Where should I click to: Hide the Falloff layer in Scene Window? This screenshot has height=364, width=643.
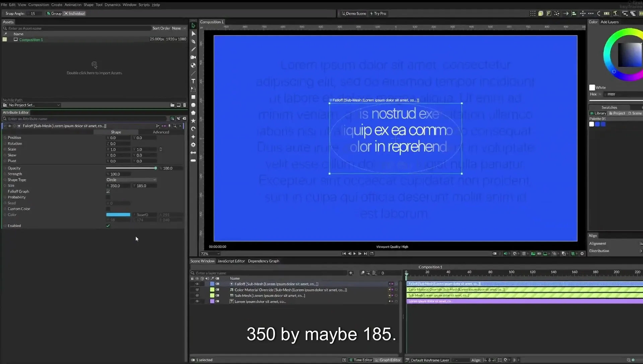click(197, 284)
